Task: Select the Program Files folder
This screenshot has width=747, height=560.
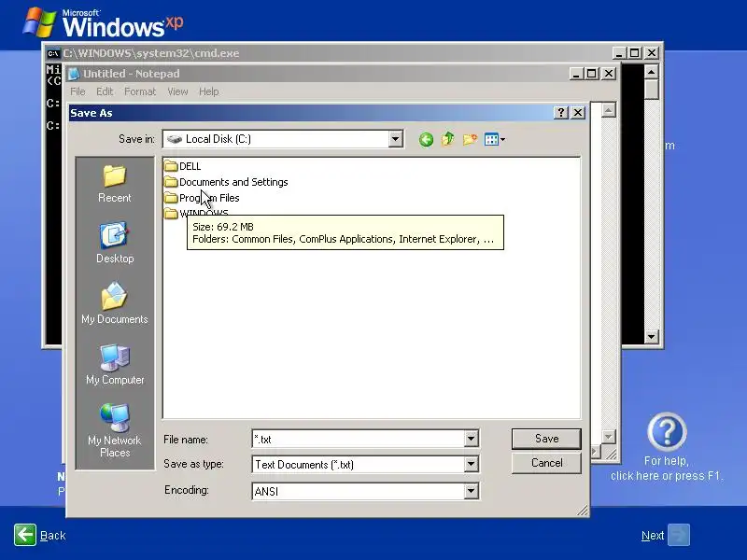Action: click(202, 198)
